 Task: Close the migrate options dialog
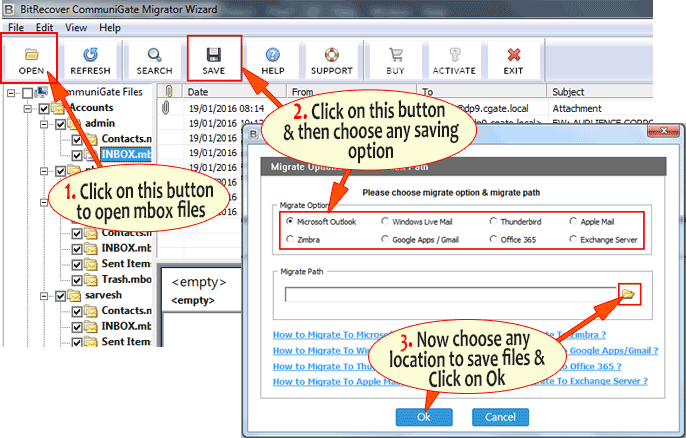tap(664, 130)
